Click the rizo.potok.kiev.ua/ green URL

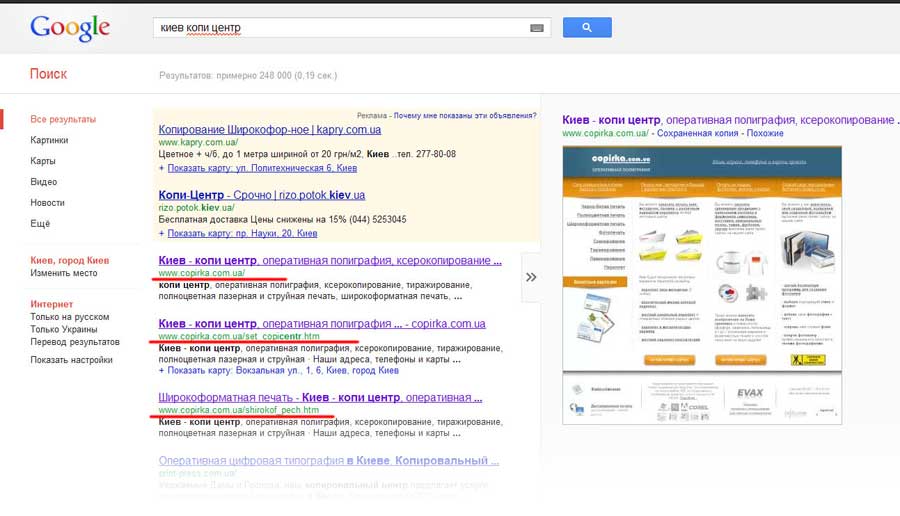click(x=196, y=208)
